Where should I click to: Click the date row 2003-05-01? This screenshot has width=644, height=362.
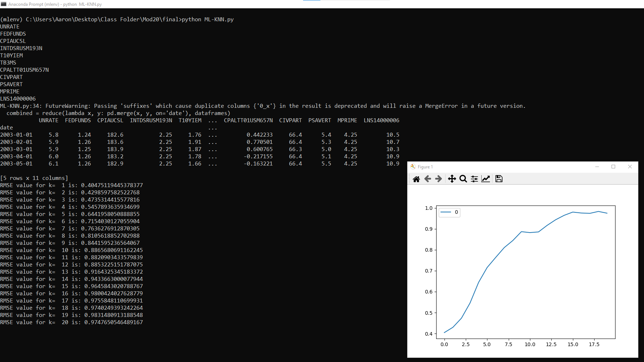[200, 164]
